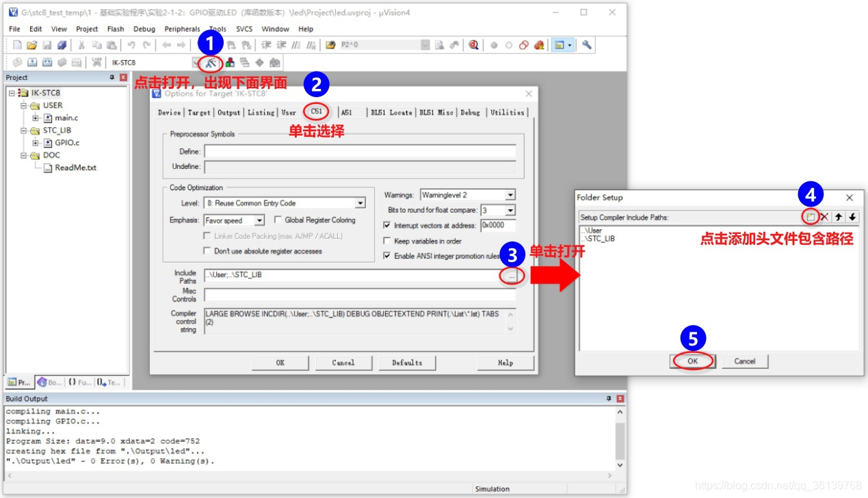Save the current file via toolbar
Image resolution: width=868 pixels, height=498 pixels.
[x=47, y=45]
